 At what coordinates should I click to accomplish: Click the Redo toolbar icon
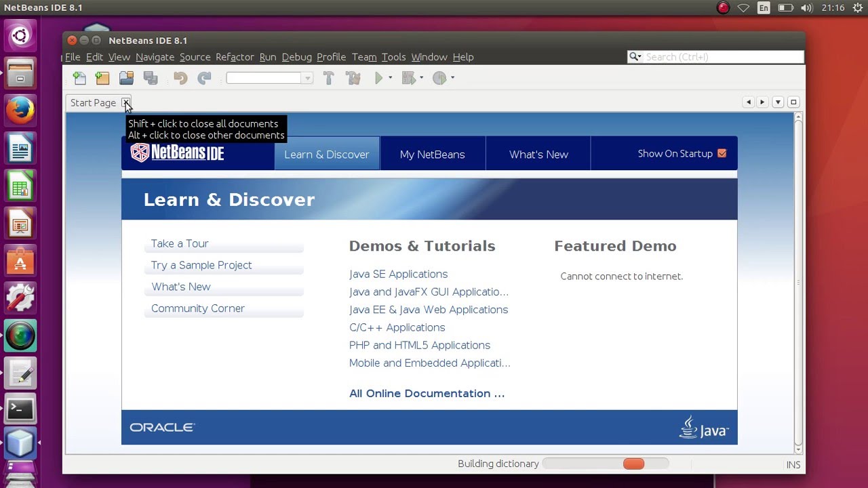coord(204,78)
